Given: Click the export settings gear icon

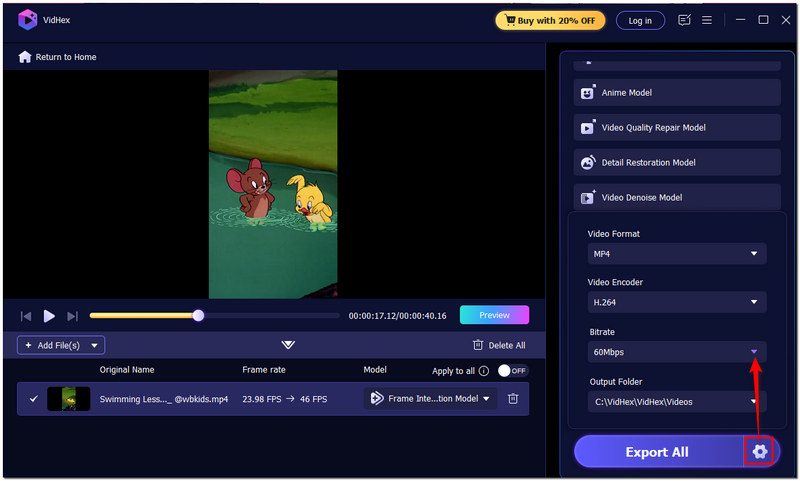Looking at the screenshot, I should 760,452.
